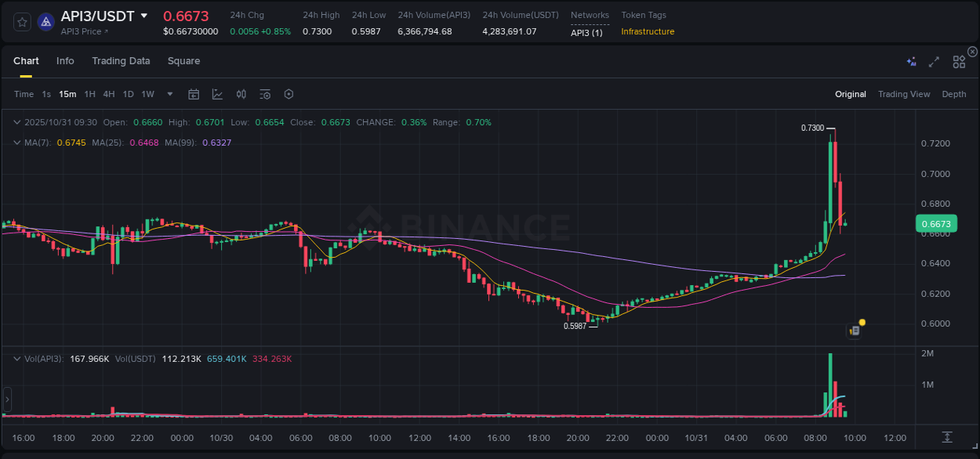Collapse the MA indicator row arrow
This screenshot has height=459, width=980.
17,142
